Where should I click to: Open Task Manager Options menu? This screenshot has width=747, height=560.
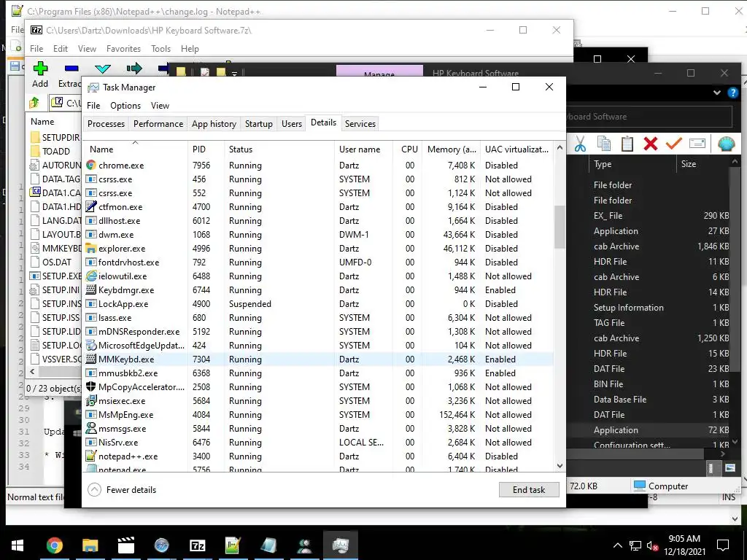coord(125,106)
